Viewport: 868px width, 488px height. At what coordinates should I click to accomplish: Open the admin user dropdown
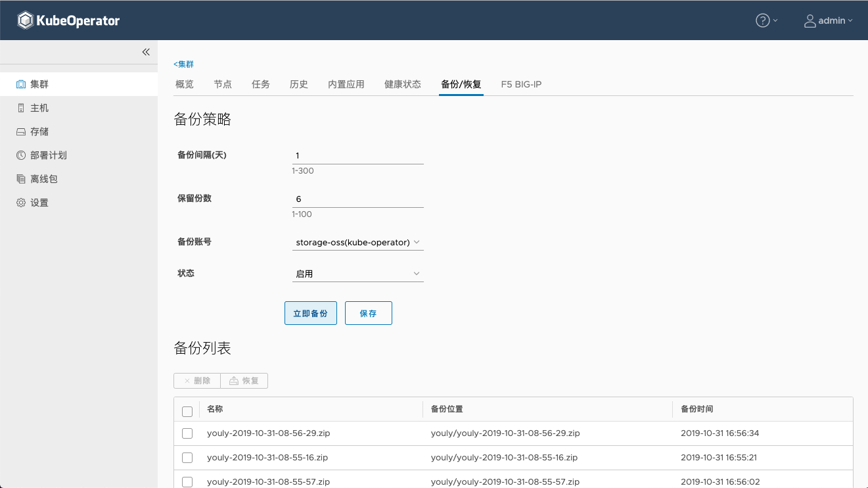coord(828,20)
